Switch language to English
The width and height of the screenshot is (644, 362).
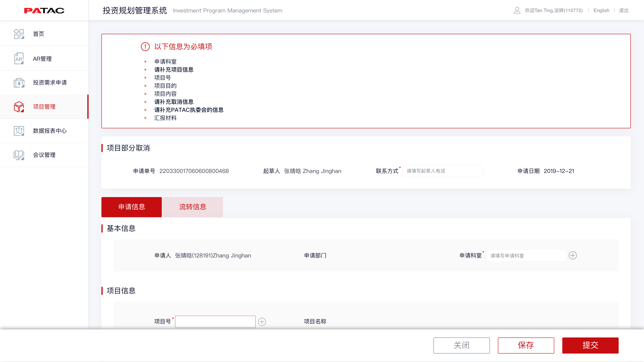click(x=602, y=10)
